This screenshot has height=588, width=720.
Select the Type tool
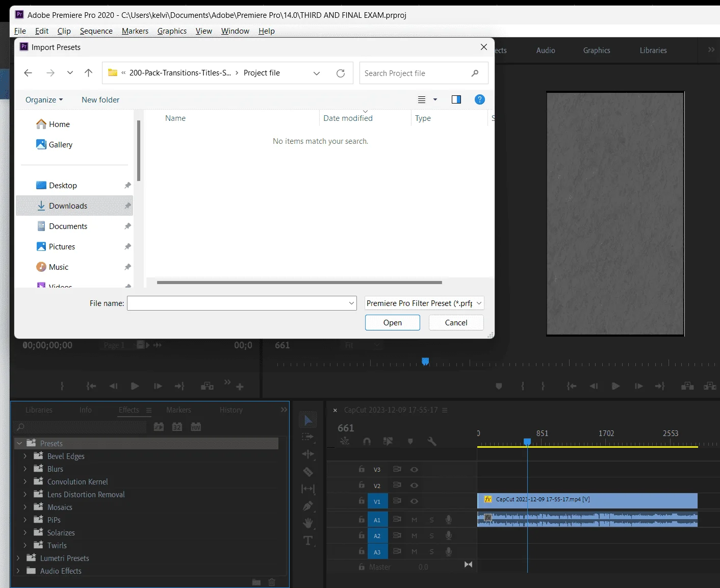308,541
